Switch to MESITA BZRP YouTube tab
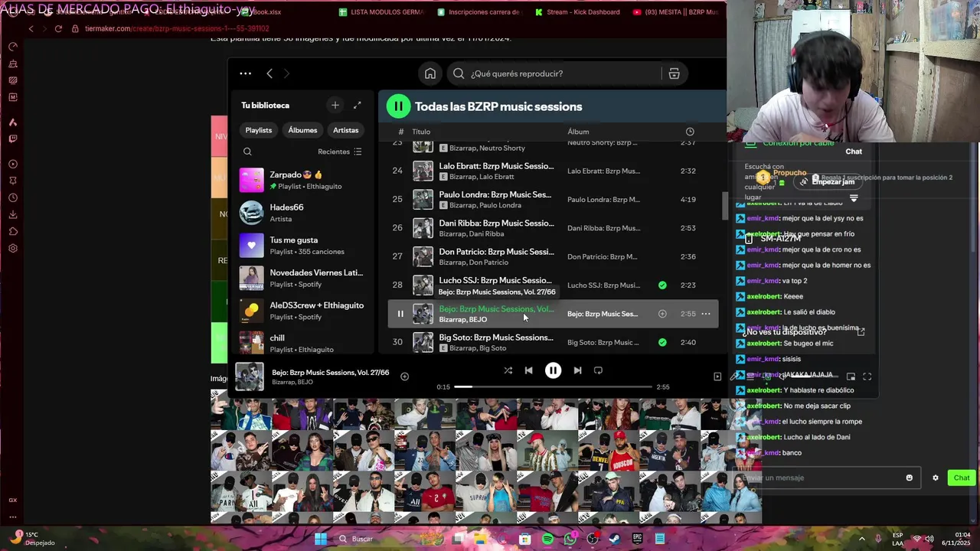Screen dimensions: 980x551 click(x=677, y=12)
